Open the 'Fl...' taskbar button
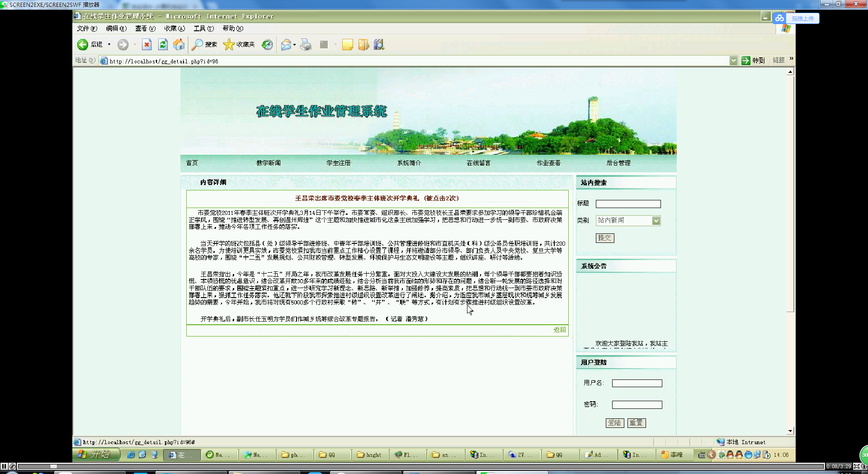 pos(407,455)
